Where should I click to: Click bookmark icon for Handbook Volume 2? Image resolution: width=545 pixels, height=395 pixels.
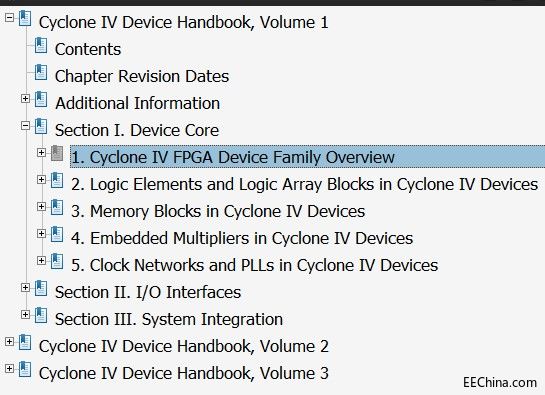tap(25, 342)
